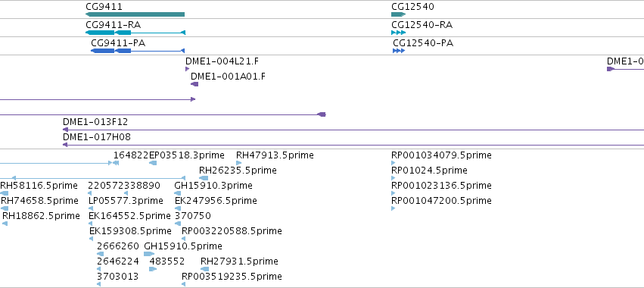Select CG9411-PA protein feature

point(138,51)
